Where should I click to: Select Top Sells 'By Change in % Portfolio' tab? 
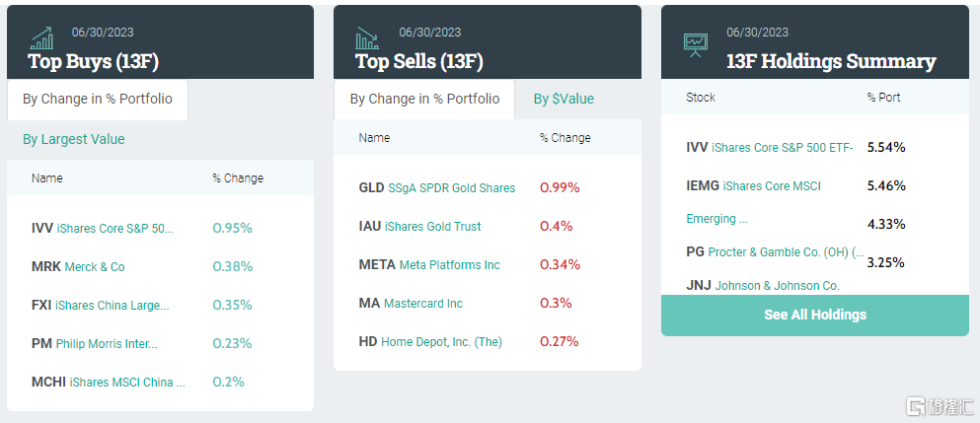(424, 99)
